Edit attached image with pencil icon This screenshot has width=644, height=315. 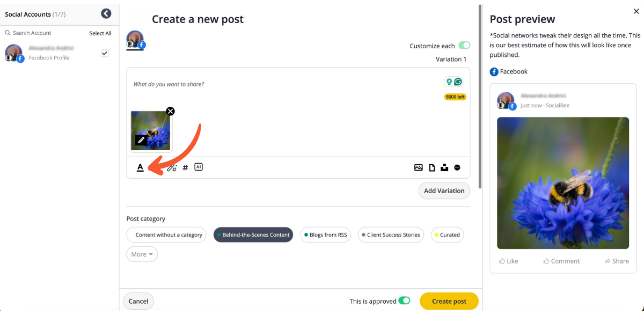(x=141, y=140)
